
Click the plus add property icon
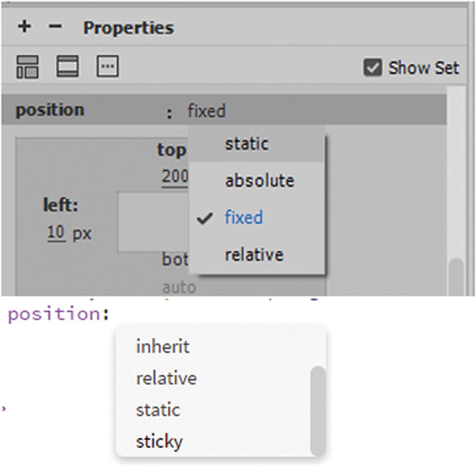[24, 27]
